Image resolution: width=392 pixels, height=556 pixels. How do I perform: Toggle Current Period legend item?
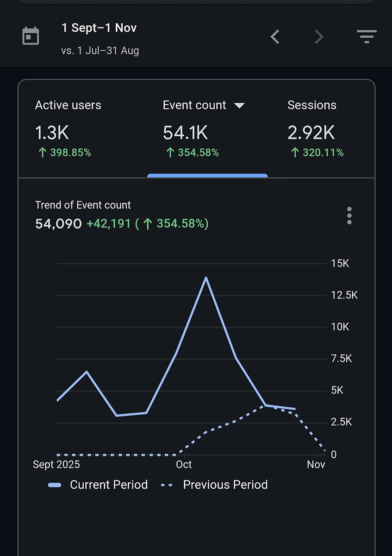pos(98,485)
